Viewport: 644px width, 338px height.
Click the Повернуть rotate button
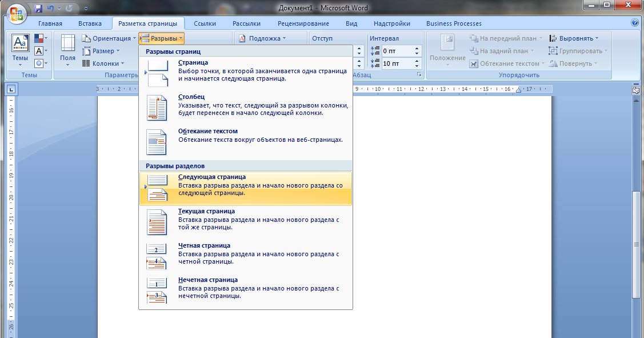coord(573,63)
